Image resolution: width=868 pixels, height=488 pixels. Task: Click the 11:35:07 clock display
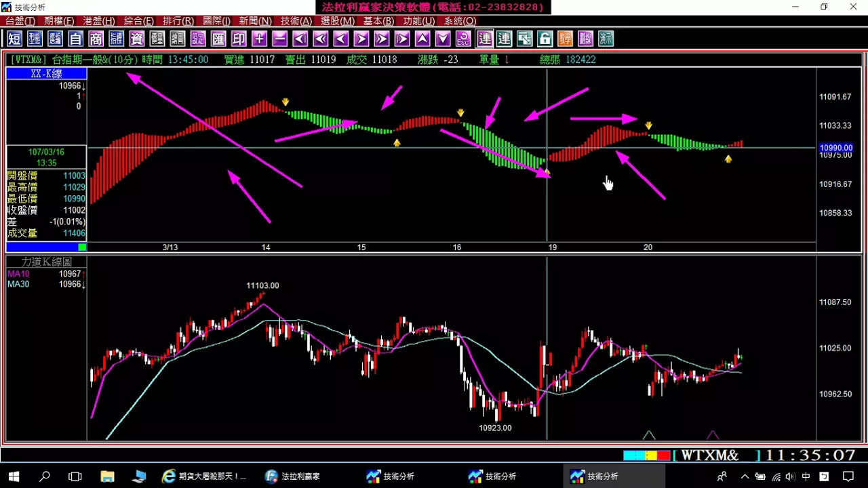[x=810, y=455]
